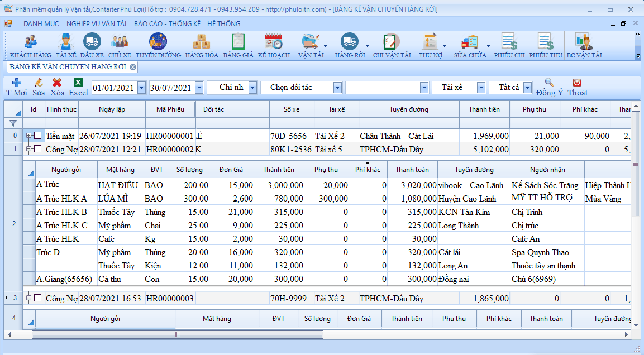
Task: Open the HÀNG RỜI toolbar dropdown arrow
Action: pyautogui.click(x=367, y=46)
